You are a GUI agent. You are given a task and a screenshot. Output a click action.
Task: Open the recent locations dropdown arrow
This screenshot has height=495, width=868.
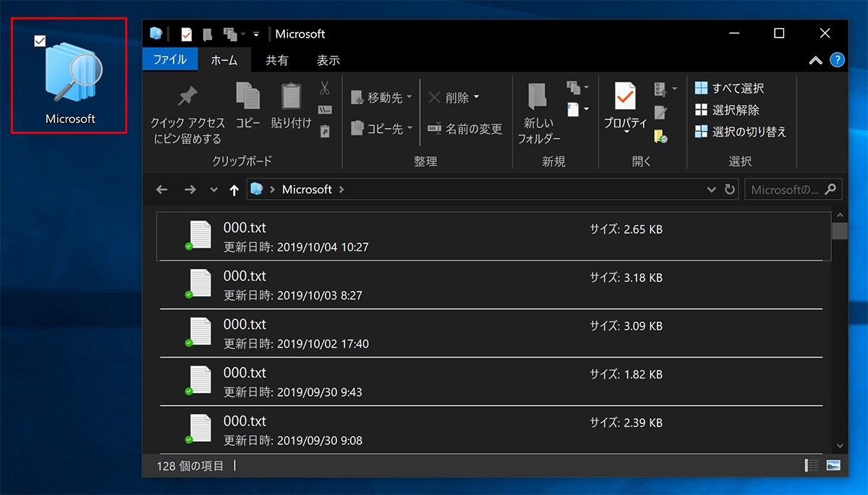(x=213, y=190)
